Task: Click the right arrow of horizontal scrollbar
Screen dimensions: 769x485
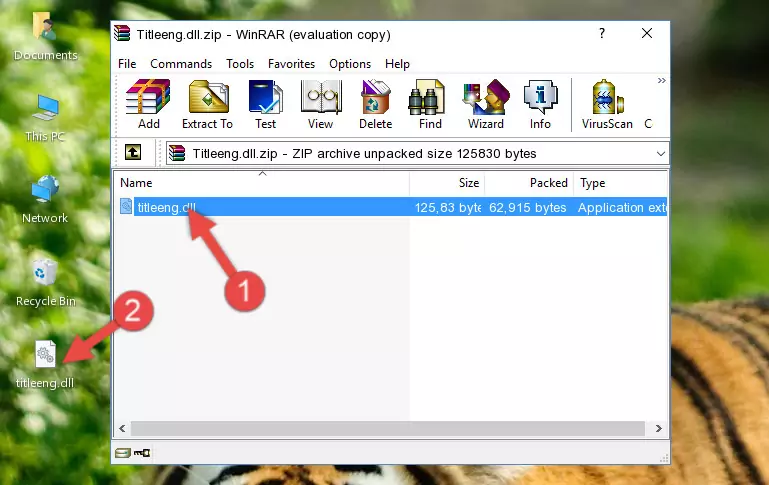Action: (659, 429)
